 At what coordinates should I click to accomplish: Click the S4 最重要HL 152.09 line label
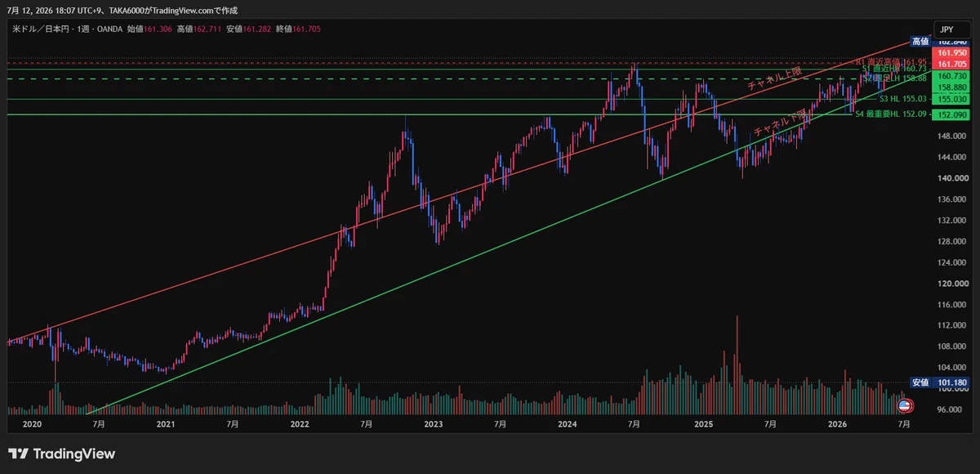tap(890, 114)
